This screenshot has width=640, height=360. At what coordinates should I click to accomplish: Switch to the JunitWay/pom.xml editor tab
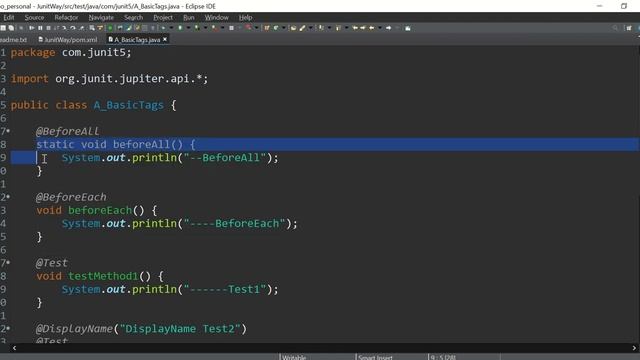pos(68,40)
